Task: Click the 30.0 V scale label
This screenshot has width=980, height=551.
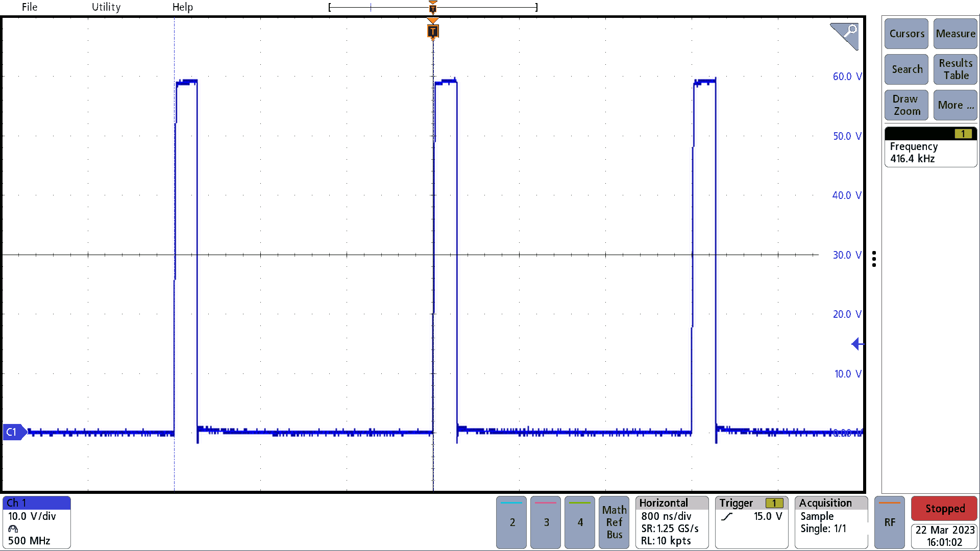Action: tap(847, 255)
